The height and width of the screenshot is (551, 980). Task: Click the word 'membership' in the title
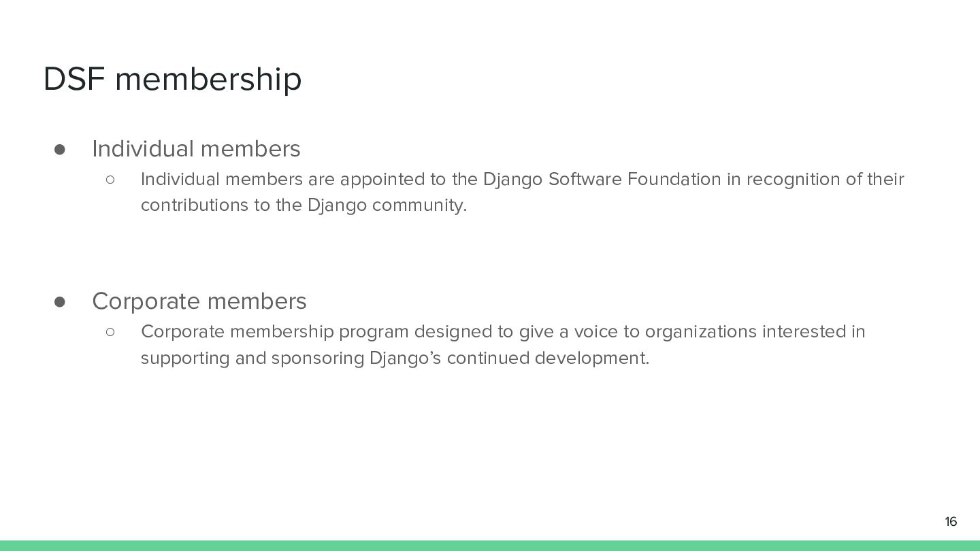tap(208, 79)
